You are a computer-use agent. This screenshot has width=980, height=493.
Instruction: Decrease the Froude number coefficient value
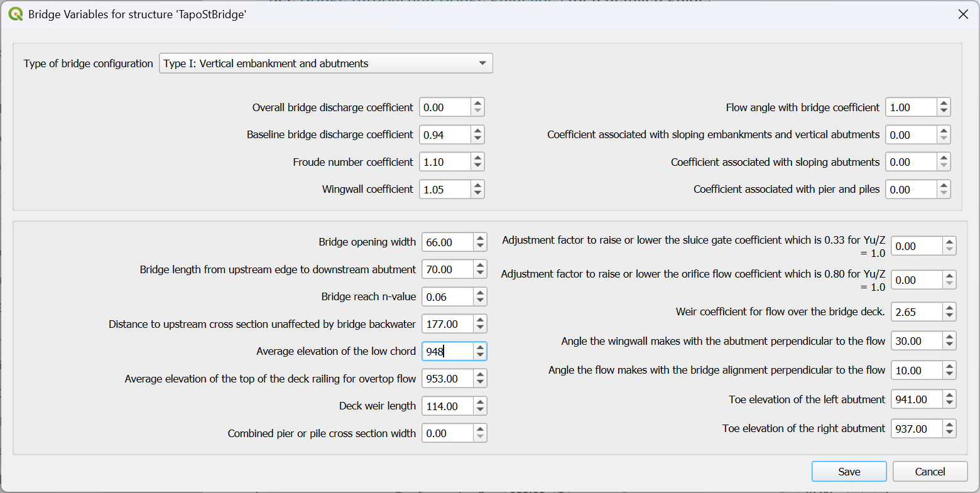coord(478,166)
